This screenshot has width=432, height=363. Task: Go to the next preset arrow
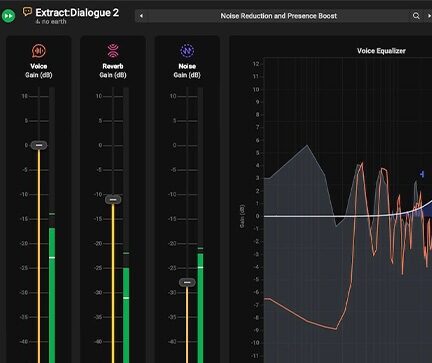(429, 16)
